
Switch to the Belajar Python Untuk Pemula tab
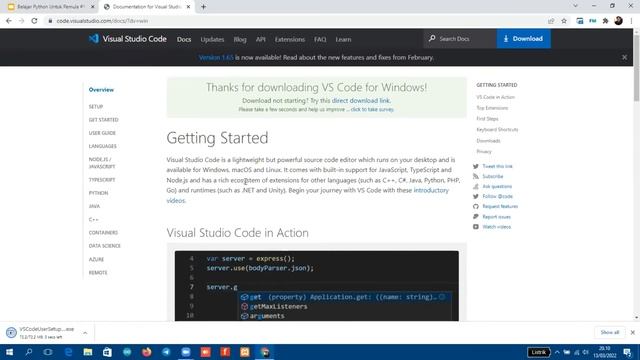click(51, 7)
